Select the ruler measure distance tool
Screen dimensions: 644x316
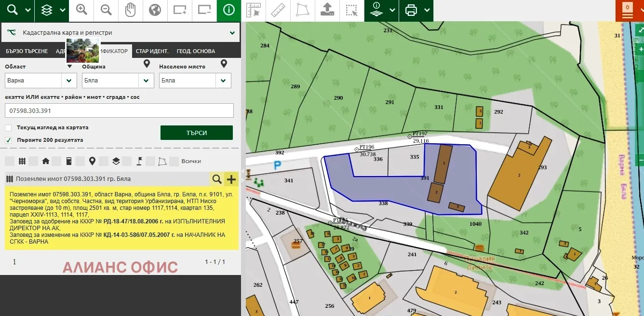click(278, 10)
